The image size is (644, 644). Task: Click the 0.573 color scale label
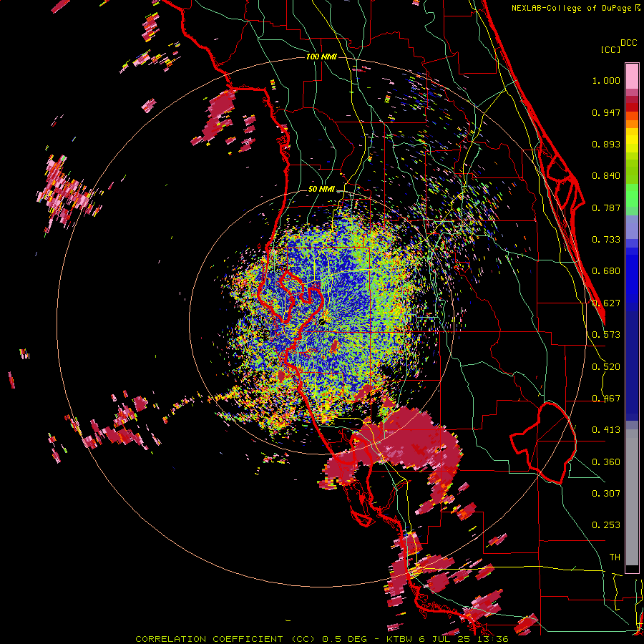pyautogui.click(x=606, y=335)
